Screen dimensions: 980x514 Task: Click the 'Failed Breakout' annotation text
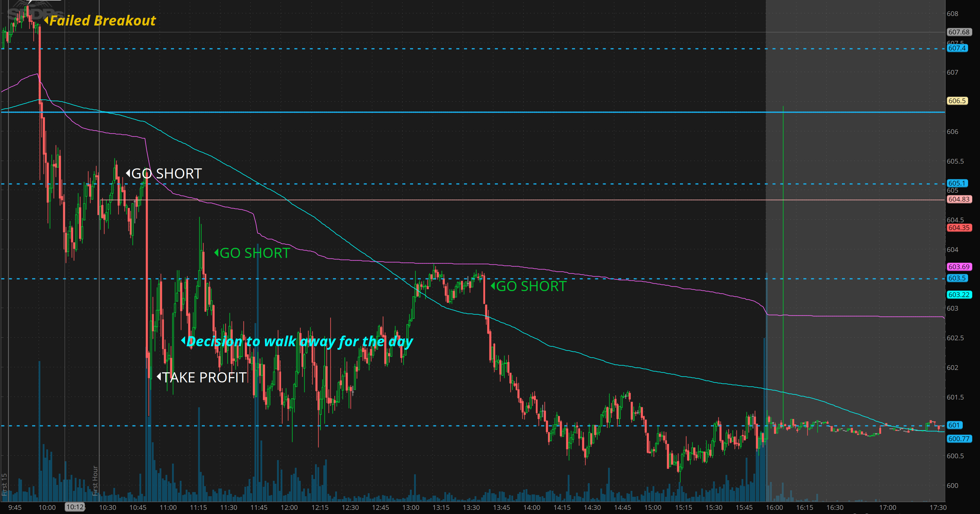[103, 20]
